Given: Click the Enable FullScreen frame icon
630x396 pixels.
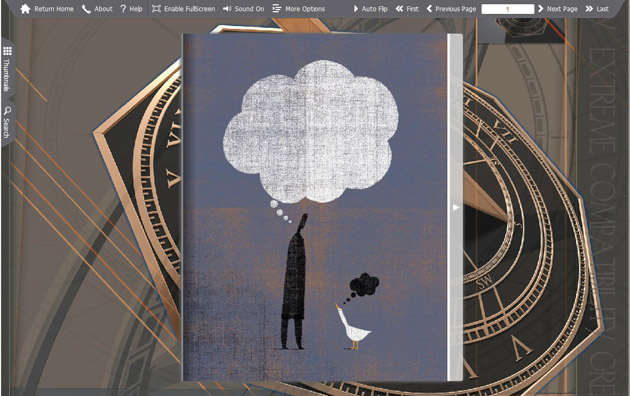Looking at the screenshot, I should pos(156,8).
